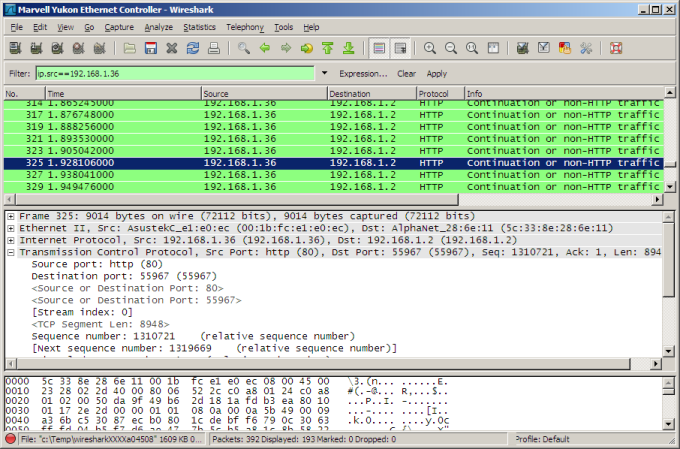Click into the filter text field

(x=175, y=73)
